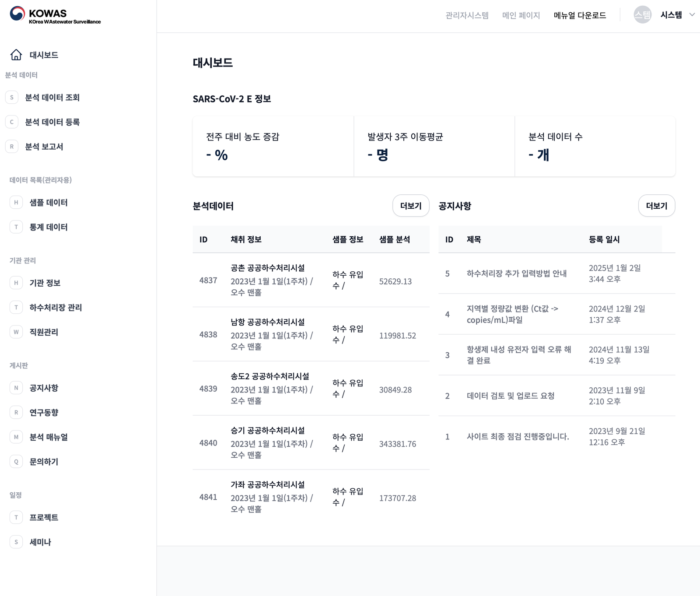
Task: Click the R badge beside 분석 보고서
Action: tap(12, 147)
